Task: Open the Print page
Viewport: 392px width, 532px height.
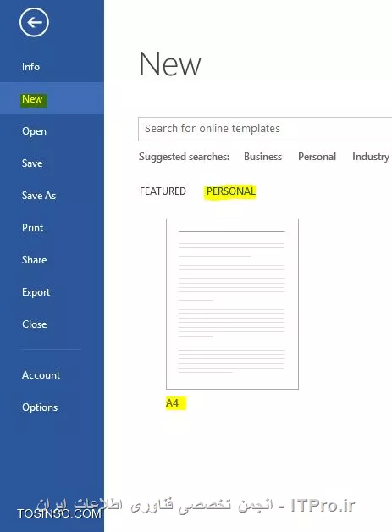Action: 32,227
